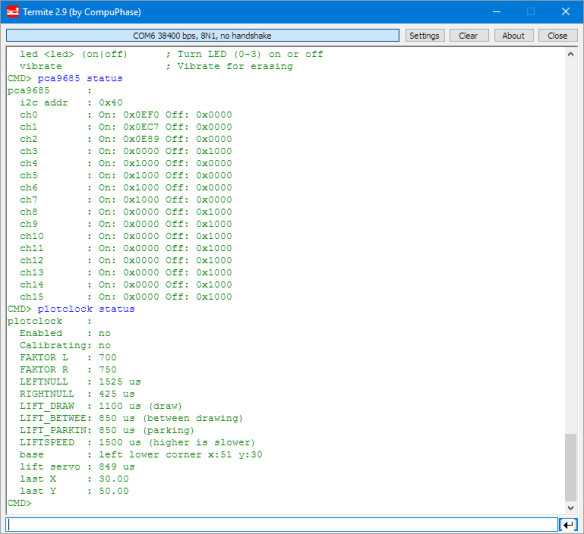Click the send Enter-arrow button beside input
Viewport: 584px width, 534px height.
[568, 525]
